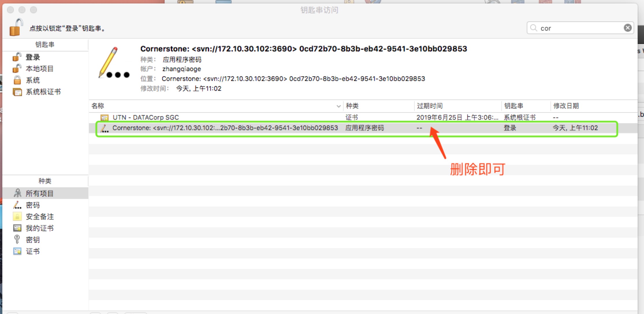
Task: Click the search field containing "cor"
Action: click(x=580, y=28)
